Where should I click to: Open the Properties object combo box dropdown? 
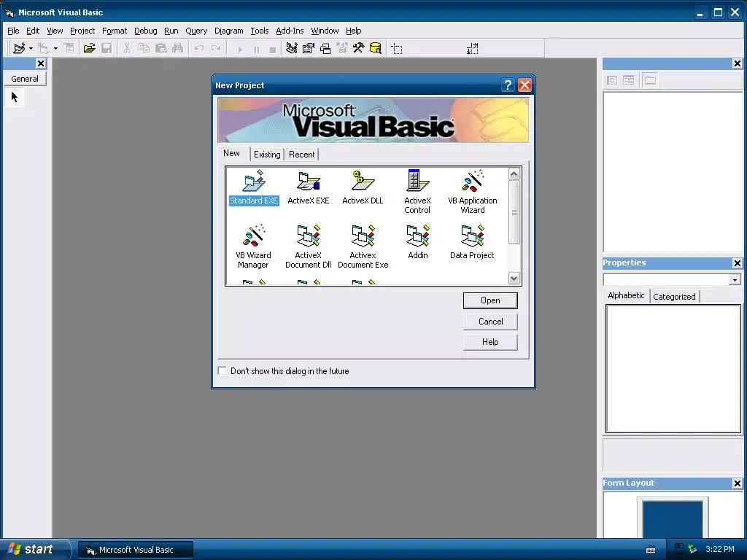tap(734, 279)
